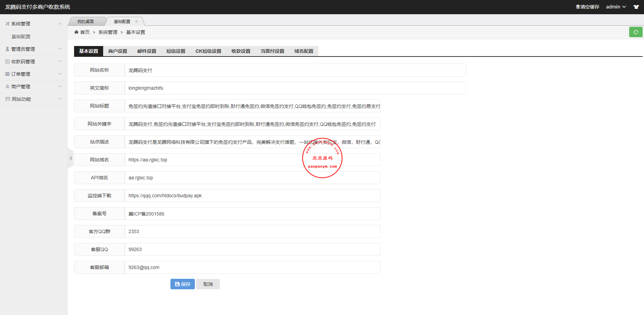Select the 域名配置 tab
The width and height of the screenshot is (644, 315).
tap(304, 51)
